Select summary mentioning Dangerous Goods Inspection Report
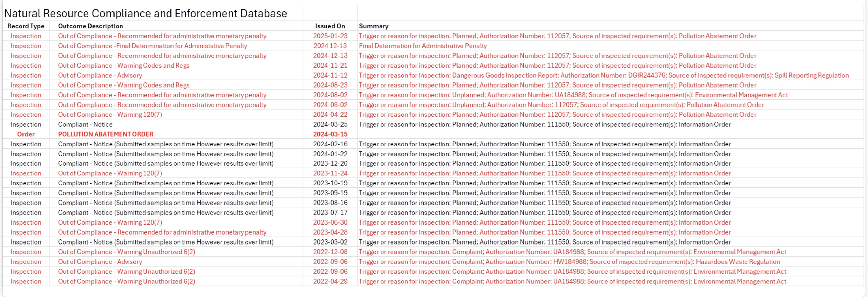Viewport: 868px width, 297px height. click(x=603, y=75)
